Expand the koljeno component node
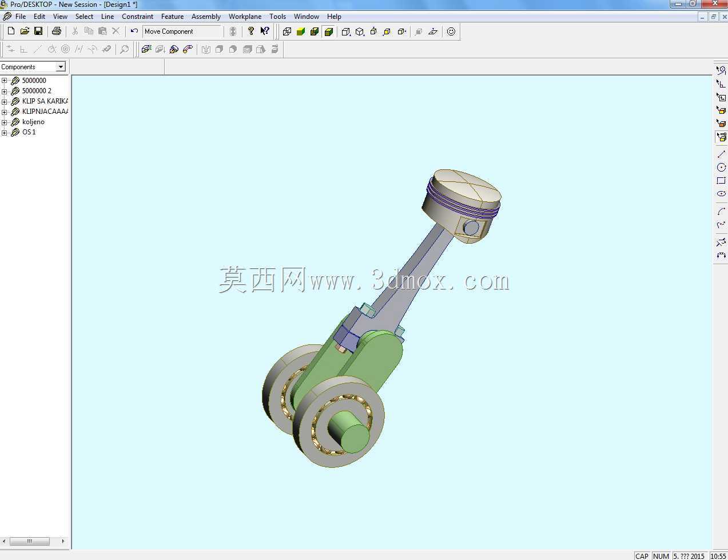 [5, 122]
